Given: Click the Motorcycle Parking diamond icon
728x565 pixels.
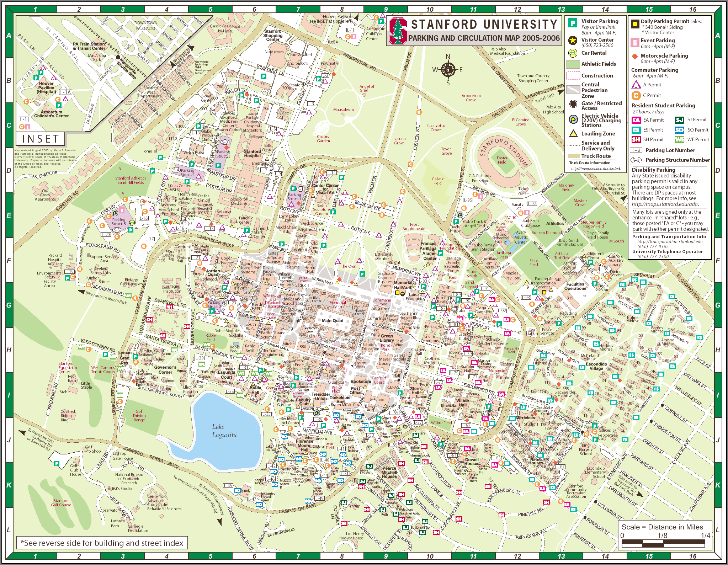Looking at the screenshot, I should (635, 56).
